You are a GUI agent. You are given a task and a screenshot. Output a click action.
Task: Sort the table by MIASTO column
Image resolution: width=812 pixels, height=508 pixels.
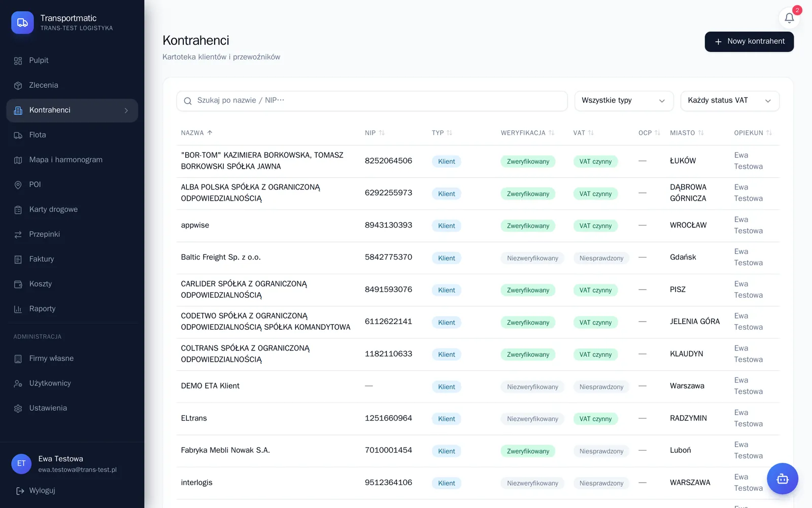[687, 133]
